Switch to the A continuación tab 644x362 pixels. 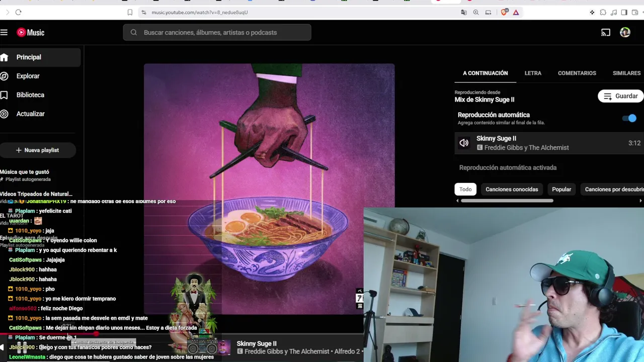click(x=485, y=73)
